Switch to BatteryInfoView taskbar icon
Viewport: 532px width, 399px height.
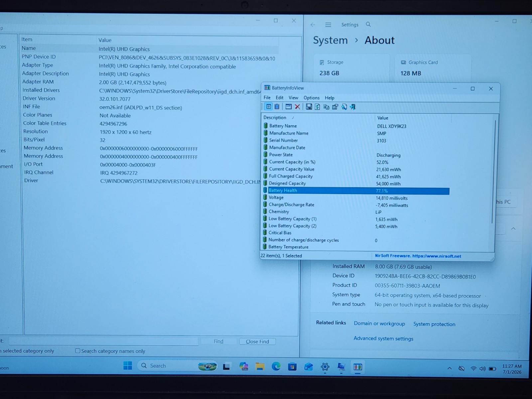[358, 367]
